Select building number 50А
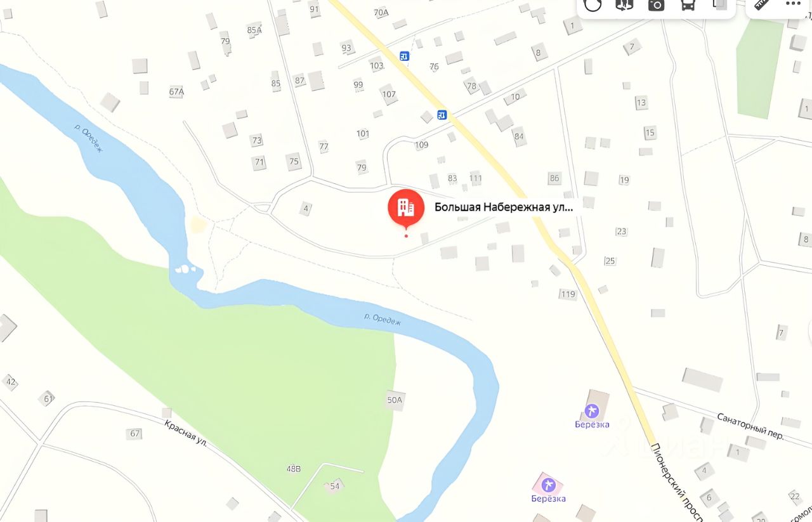The width and height of the screenshot is (812, 522). coord(395,400)
